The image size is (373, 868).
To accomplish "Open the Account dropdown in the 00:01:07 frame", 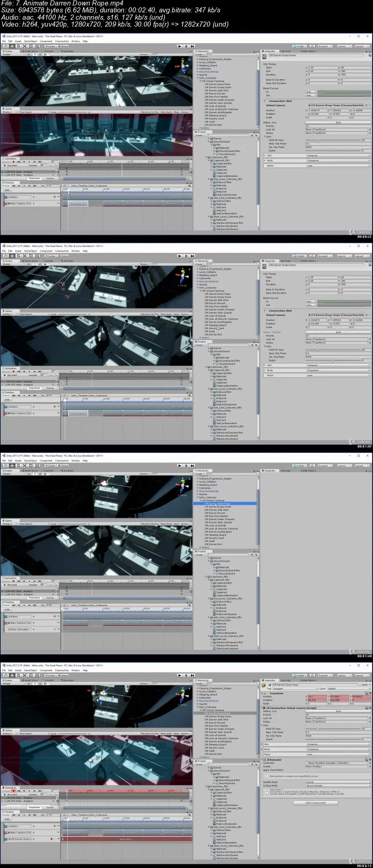I will coord(324,256).
